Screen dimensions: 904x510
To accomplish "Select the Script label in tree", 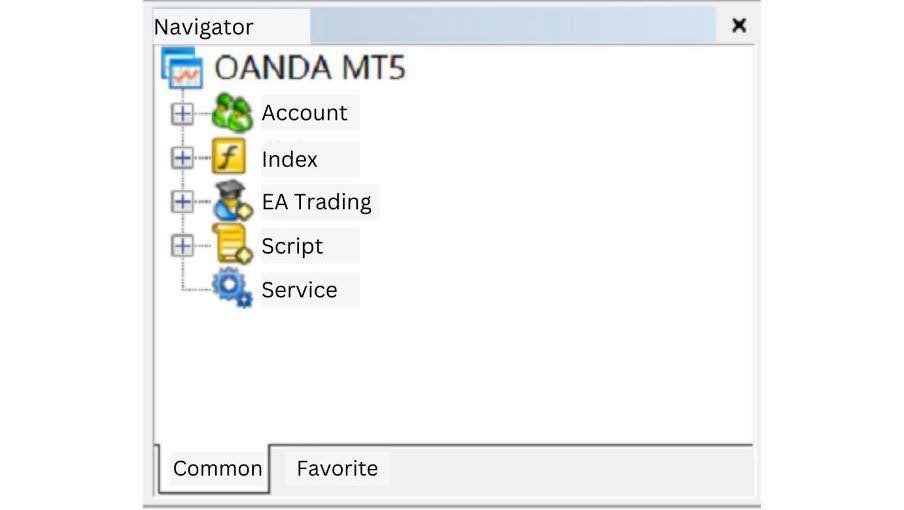I will (x=292, y=246).
